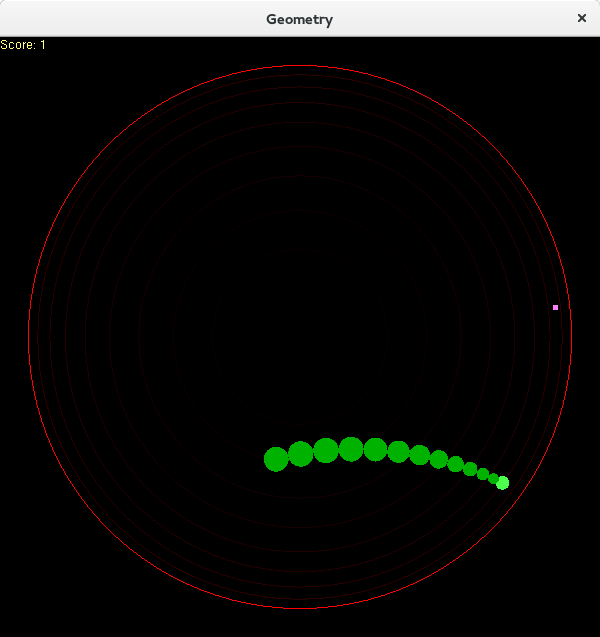Click the pink square food pellet
The width and height of the screenshot is (600, 637).
555,308
